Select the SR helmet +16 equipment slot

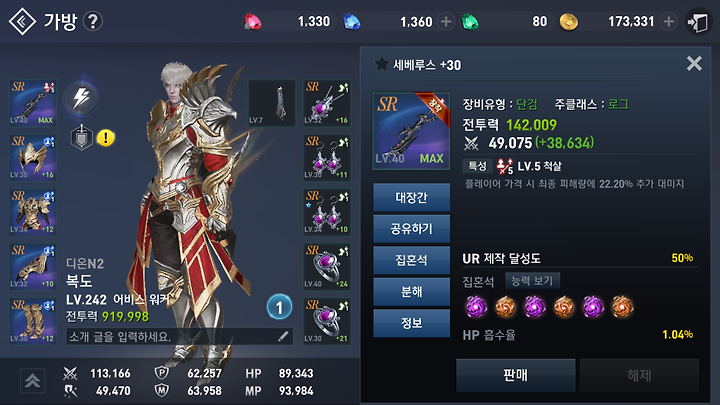tap(33, 158)
